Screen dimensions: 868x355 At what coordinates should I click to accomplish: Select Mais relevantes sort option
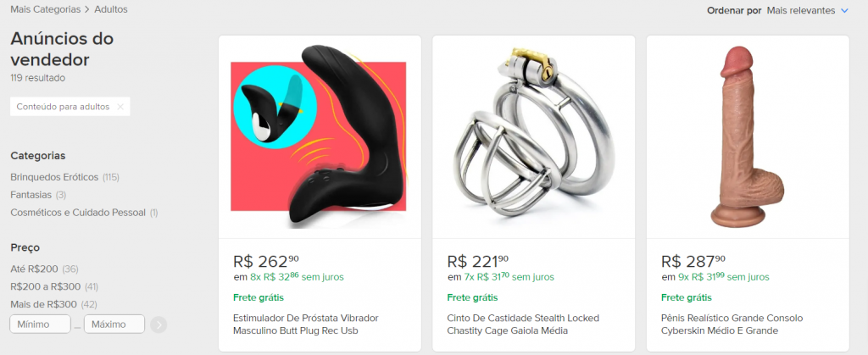pos(800,10)
